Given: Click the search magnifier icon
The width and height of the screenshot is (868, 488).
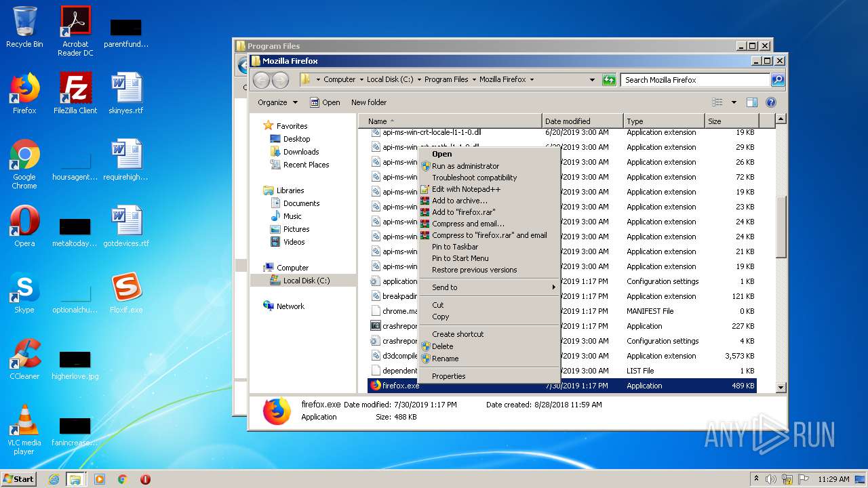Looking at the screenshot, I should click(x=778, y=80).
